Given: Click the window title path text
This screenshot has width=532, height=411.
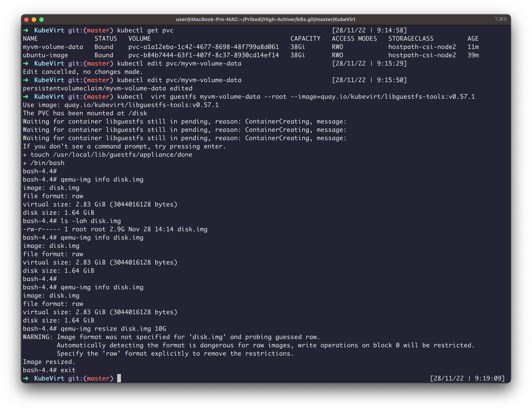Looking at the screenshot, I should tap(265, 20).
